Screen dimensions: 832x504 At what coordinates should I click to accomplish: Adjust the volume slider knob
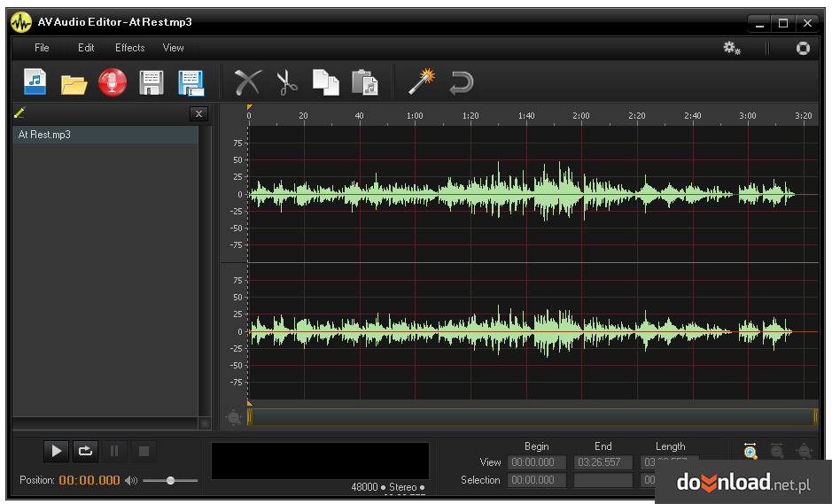coord(170,481)
